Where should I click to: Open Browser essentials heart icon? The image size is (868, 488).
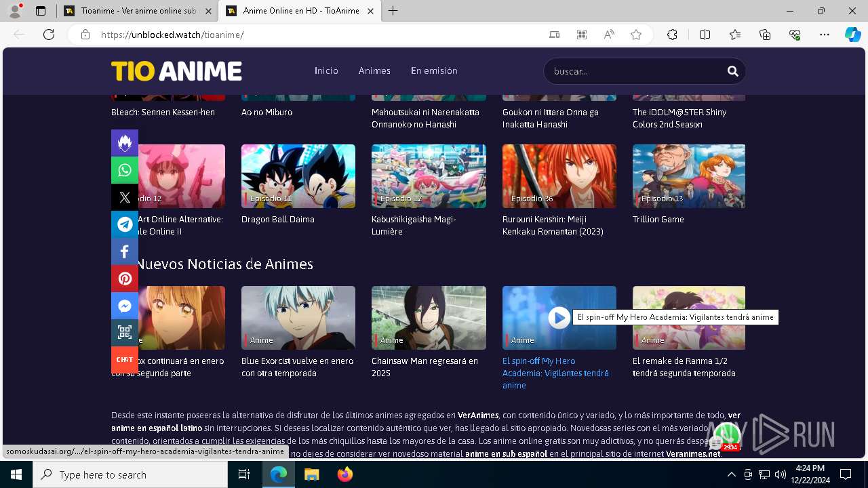point(795,35)
